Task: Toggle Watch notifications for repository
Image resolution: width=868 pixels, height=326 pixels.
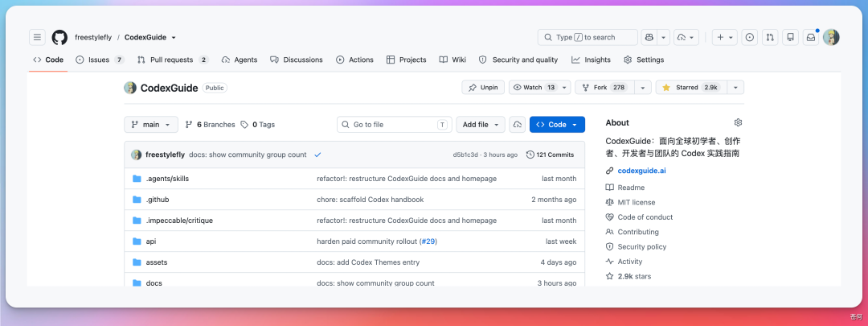Action: tap(534, 88)
